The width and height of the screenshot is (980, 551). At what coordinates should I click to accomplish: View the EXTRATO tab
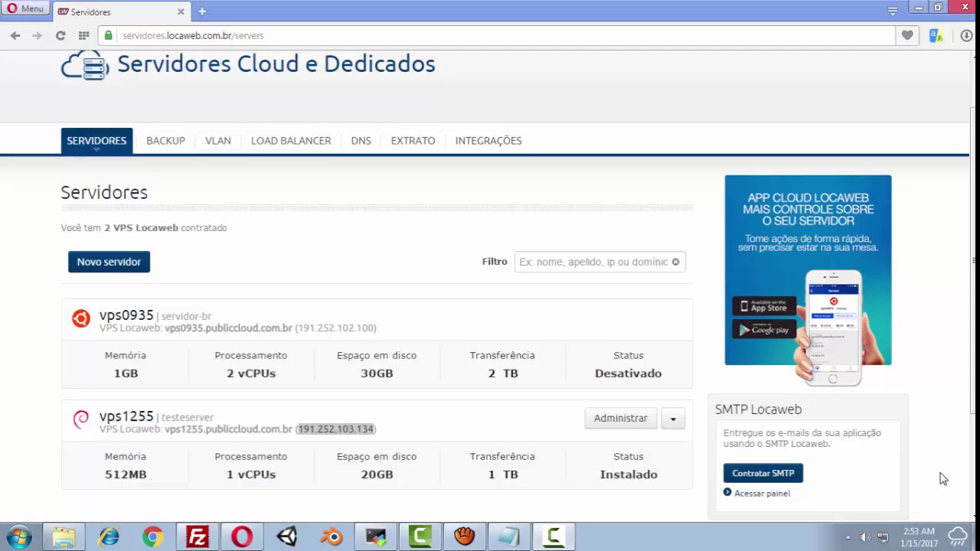(x=413, y=141)
